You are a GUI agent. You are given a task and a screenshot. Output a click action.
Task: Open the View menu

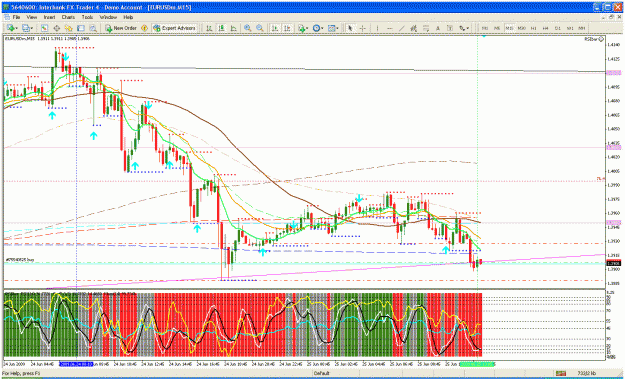32,18
